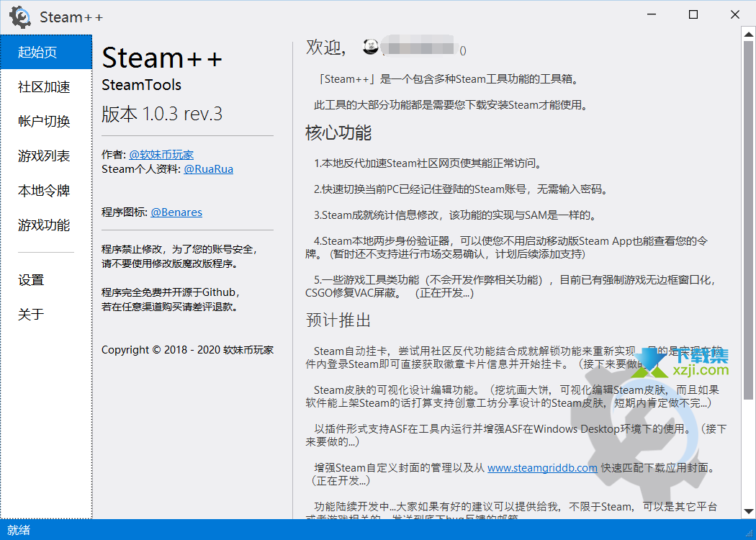This screenshot has width=756, height=540.
Task: Click the 欢迎 greeting text
Action: 326,48
